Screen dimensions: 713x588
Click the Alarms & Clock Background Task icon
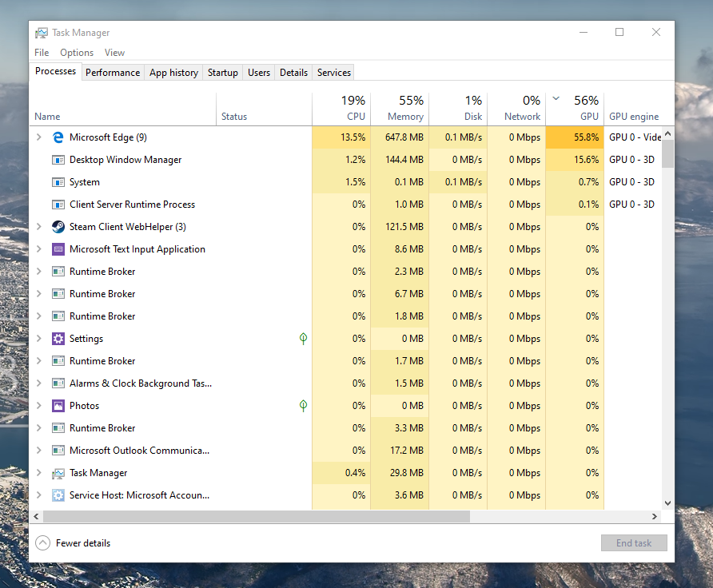click(58, 383)
